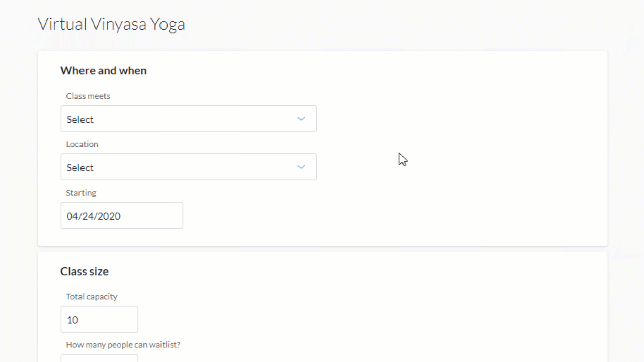
Task: Click "How many people can waitlist?" label
Action: 123,344
